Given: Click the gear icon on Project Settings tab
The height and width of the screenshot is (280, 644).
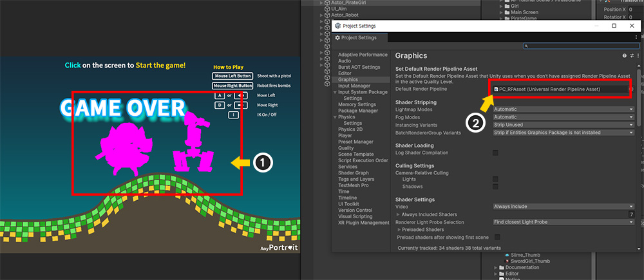Looking at the screenshot, I should click(x=337, y=38).
